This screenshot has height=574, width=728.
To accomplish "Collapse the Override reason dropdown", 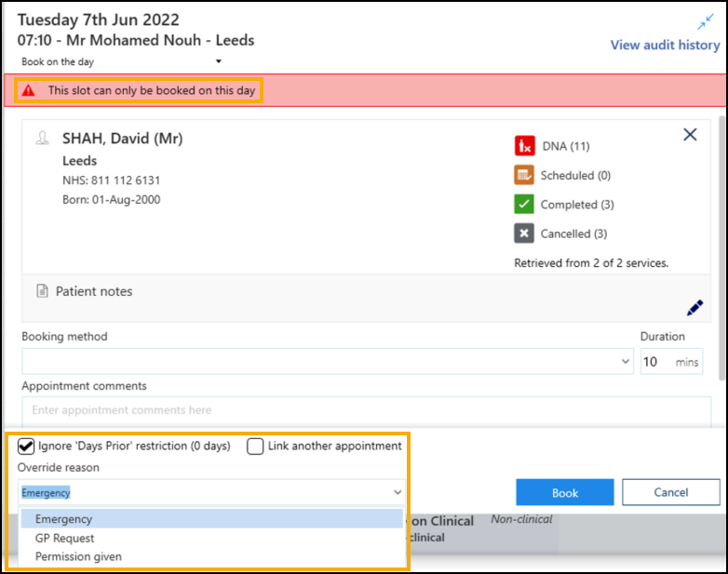I will (x=398, y=492).
